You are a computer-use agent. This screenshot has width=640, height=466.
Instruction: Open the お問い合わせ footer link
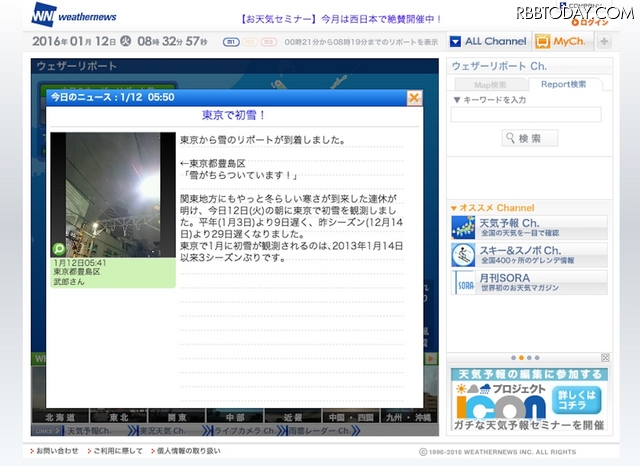tap(57, 452)
